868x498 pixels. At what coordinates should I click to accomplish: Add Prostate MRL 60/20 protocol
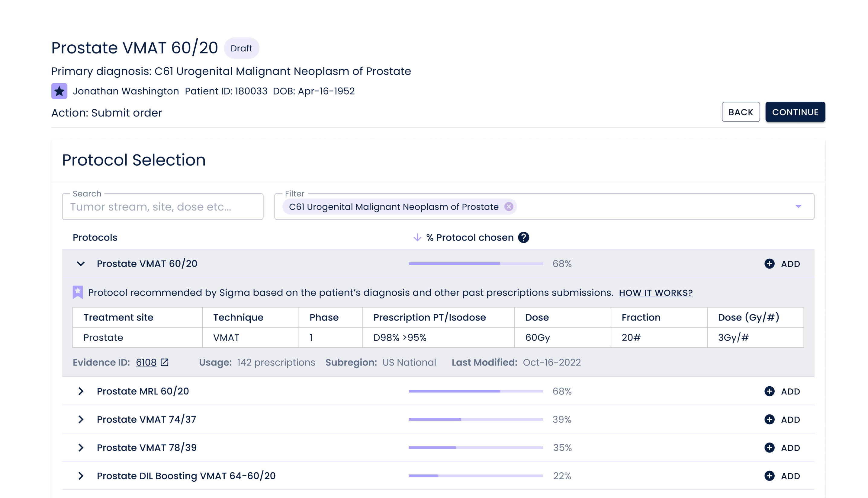point(782,391)
